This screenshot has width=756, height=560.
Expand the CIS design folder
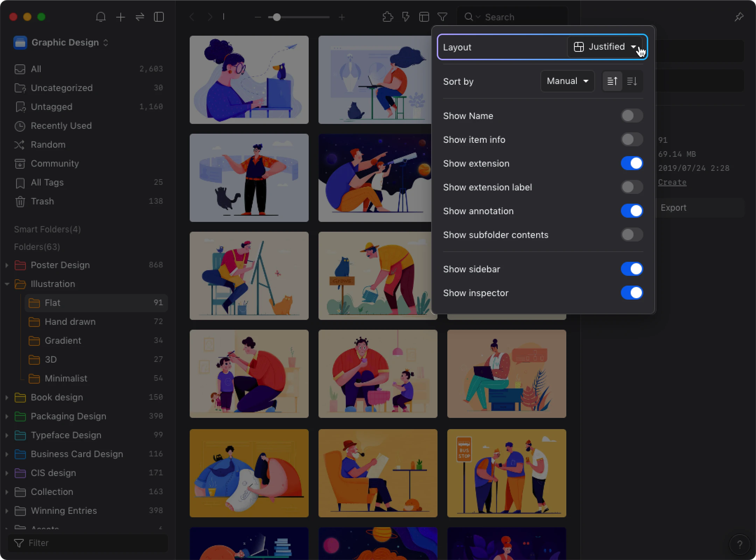(x=7, y=473)
